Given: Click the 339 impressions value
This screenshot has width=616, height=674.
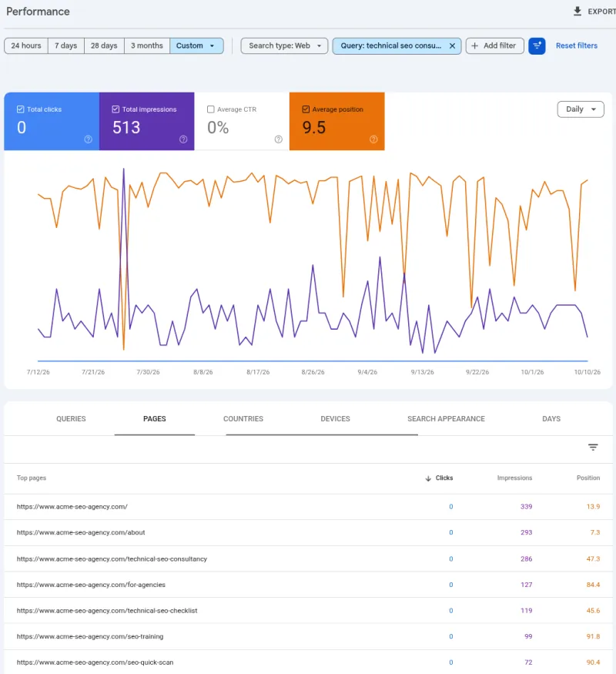Looking at the screenshot, I should click(526, 507).
